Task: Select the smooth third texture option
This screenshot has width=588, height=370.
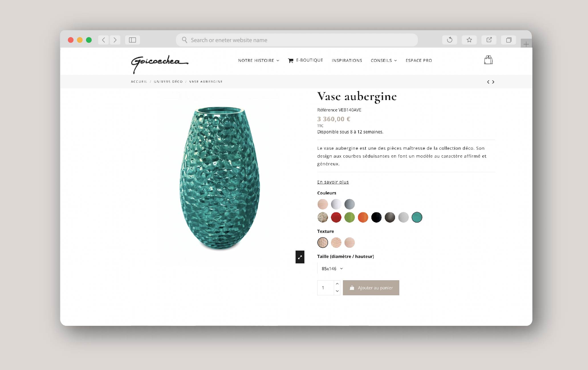Action: point(349,243)
